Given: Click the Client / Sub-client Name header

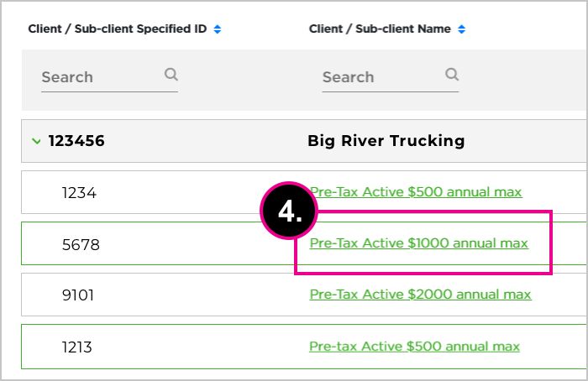Looking at the screenshot, I should click(x=380, y=29).
